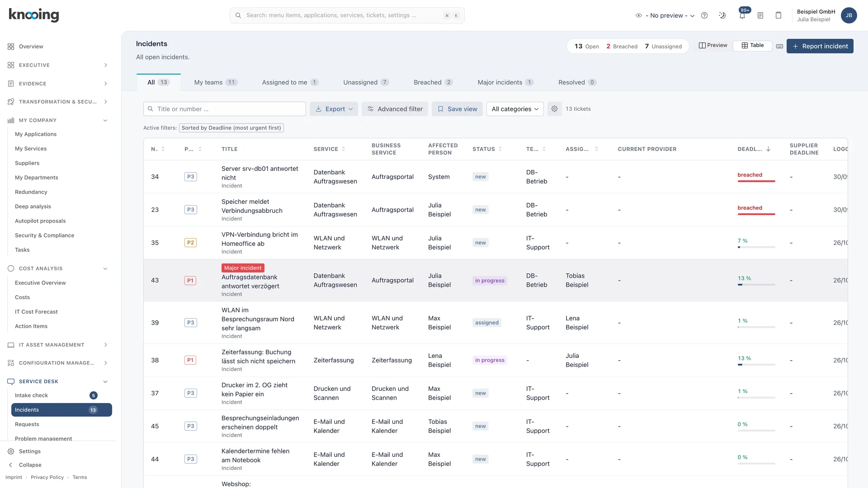Switch to the Breached tab
Viewport: 868px width, 488px height.
433,82
